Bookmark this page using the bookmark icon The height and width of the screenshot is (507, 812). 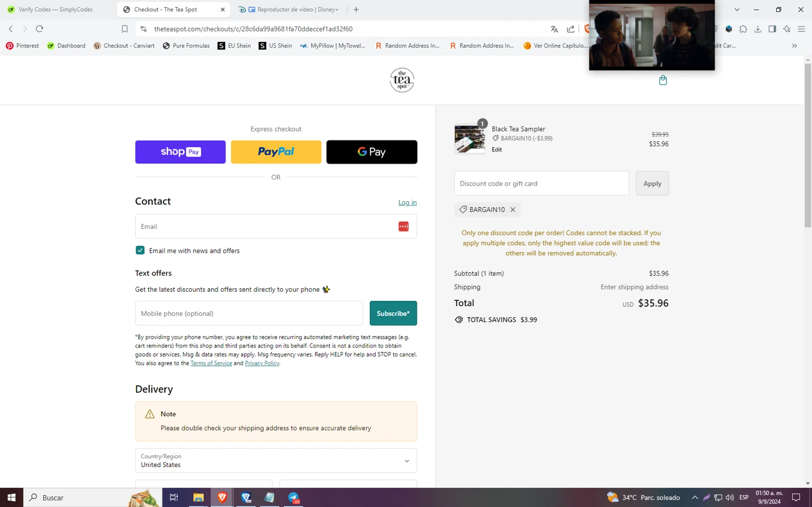pos(125,29)
